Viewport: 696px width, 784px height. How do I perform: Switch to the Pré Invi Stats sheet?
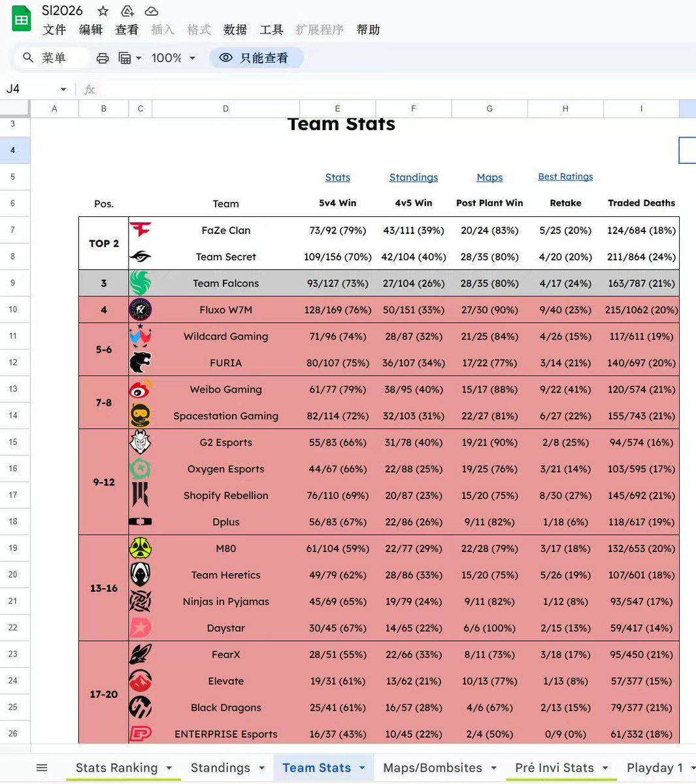click(x=554, y=768)
